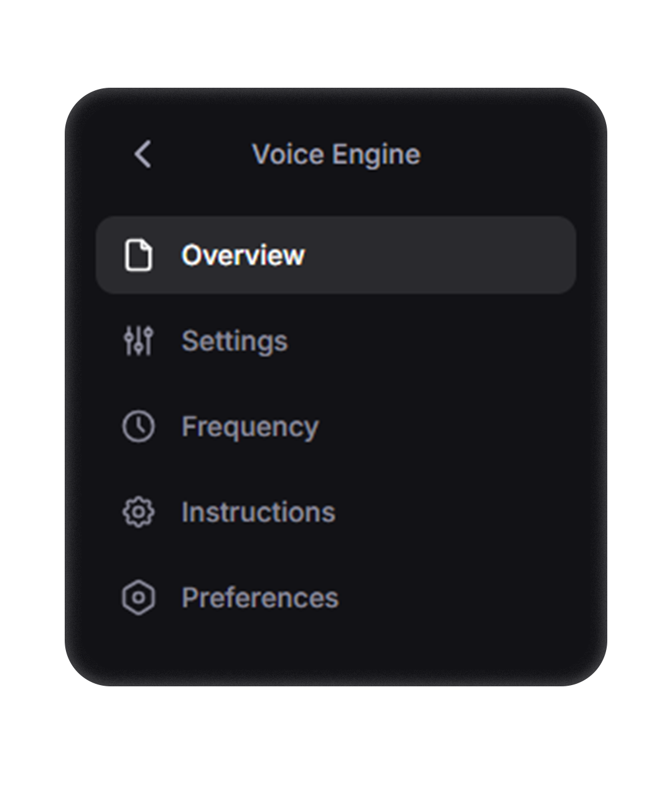
Task: Select the hexagon icon next to Preferences
Action: click(x=138, y=599)
